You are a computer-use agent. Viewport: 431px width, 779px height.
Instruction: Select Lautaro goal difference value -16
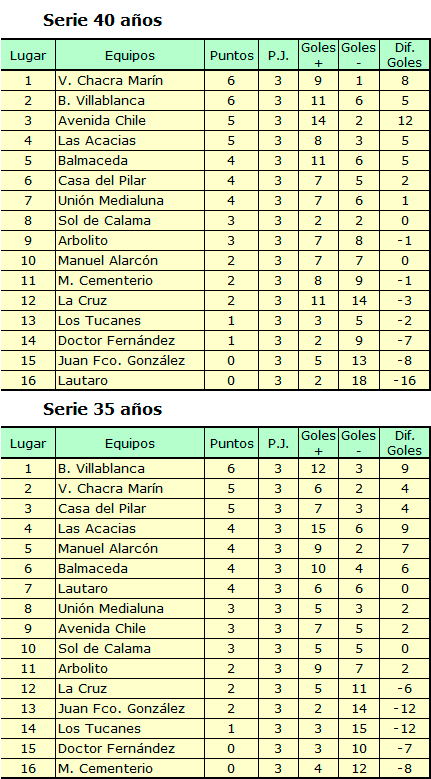tap(405, 381)
